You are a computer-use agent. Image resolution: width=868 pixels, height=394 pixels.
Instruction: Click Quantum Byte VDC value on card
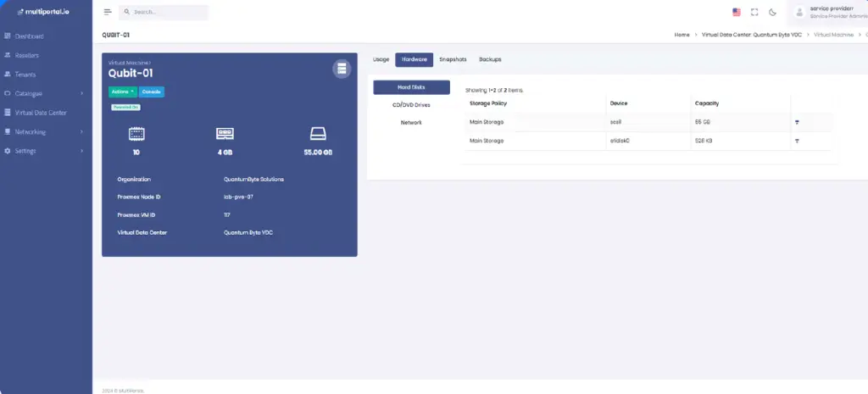(x=248, y=232)
